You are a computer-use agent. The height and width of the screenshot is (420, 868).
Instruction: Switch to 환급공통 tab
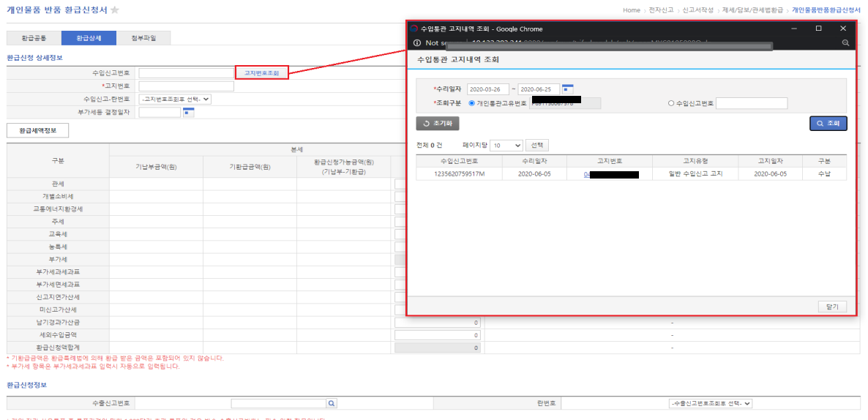click(x=34, y=38)
